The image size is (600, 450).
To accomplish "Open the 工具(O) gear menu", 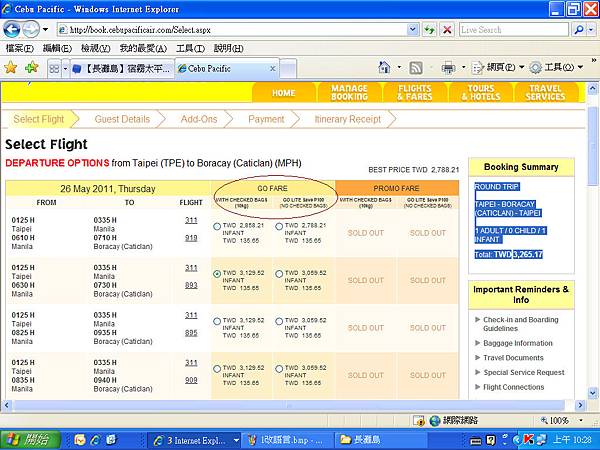I will pos(556,68).
